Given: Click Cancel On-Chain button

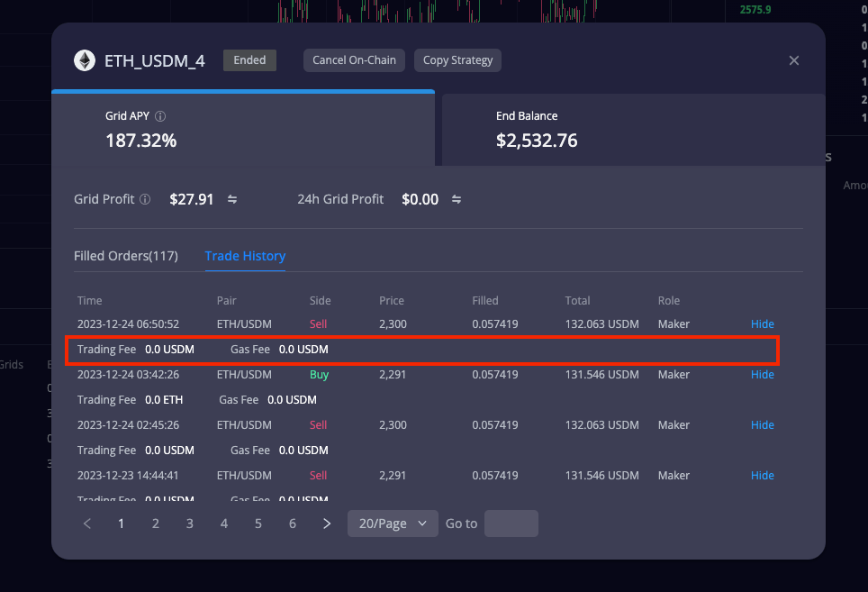Looking at the screenshot, I should (354, 60).
